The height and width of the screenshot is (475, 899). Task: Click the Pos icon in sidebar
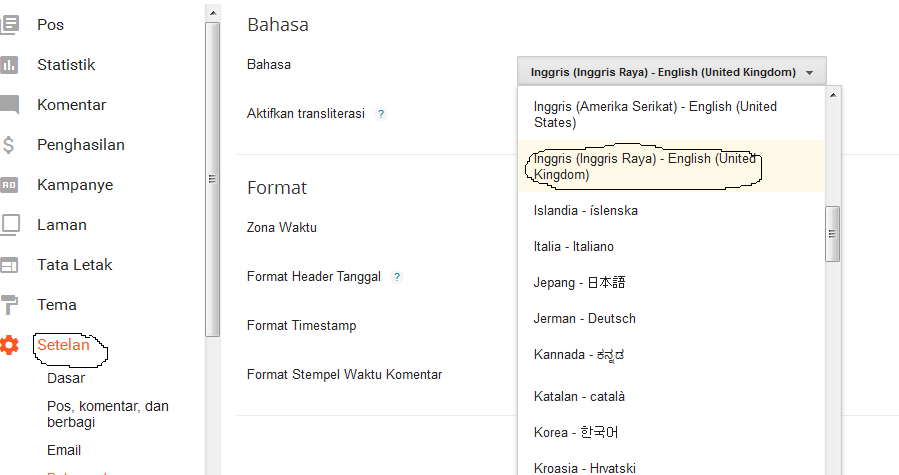9,24
